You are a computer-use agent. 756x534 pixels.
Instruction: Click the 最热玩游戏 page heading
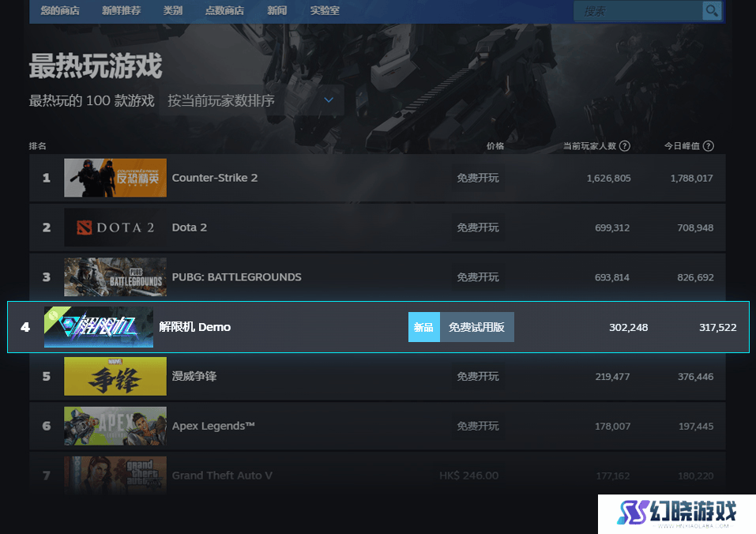pos(96,66)
